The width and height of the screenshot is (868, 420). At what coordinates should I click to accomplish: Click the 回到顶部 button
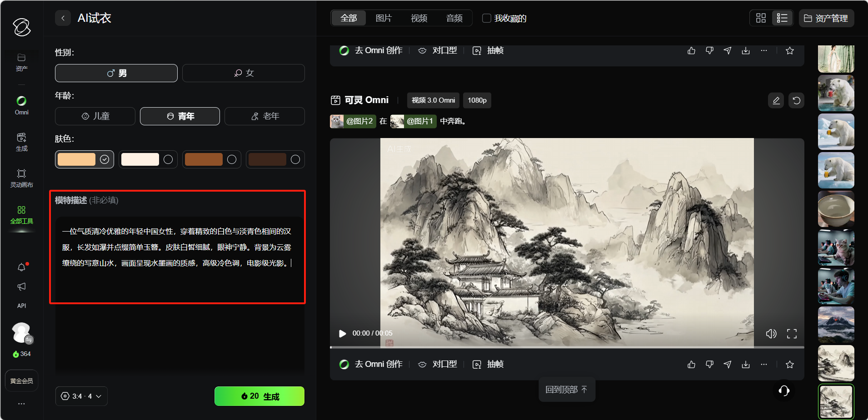pyautogui.click(x=567, y=390)
